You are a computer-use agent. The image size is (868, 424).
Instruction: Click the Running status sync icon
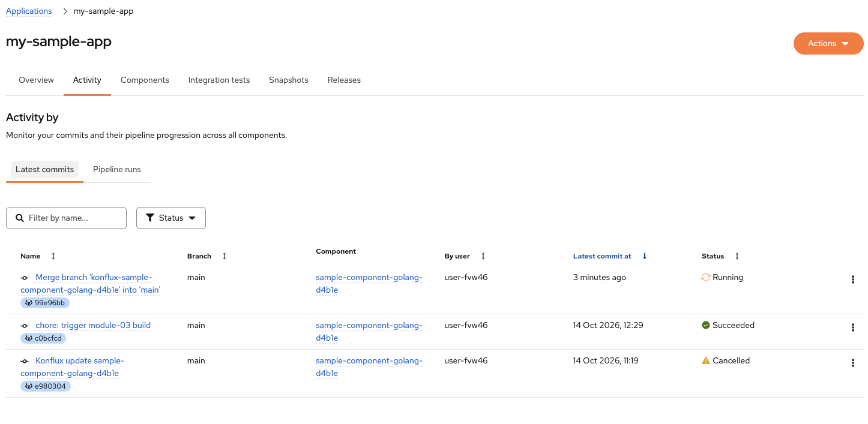706,278
